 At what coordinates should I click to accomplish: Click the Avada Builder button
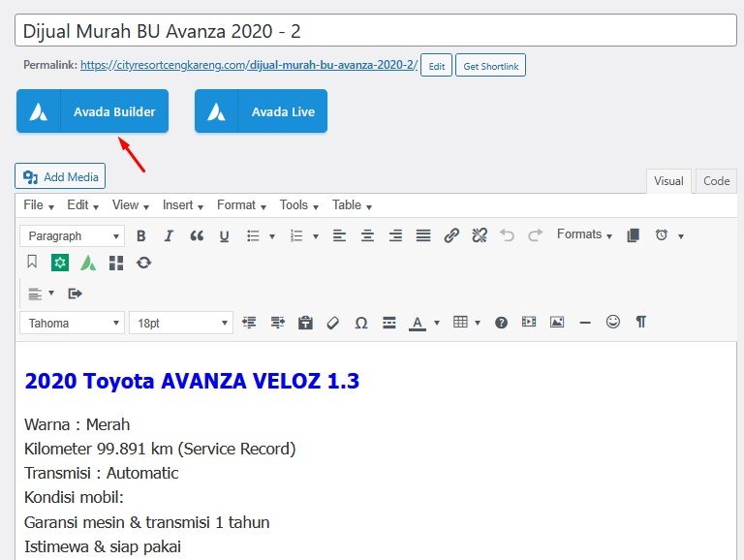(93, 111)
